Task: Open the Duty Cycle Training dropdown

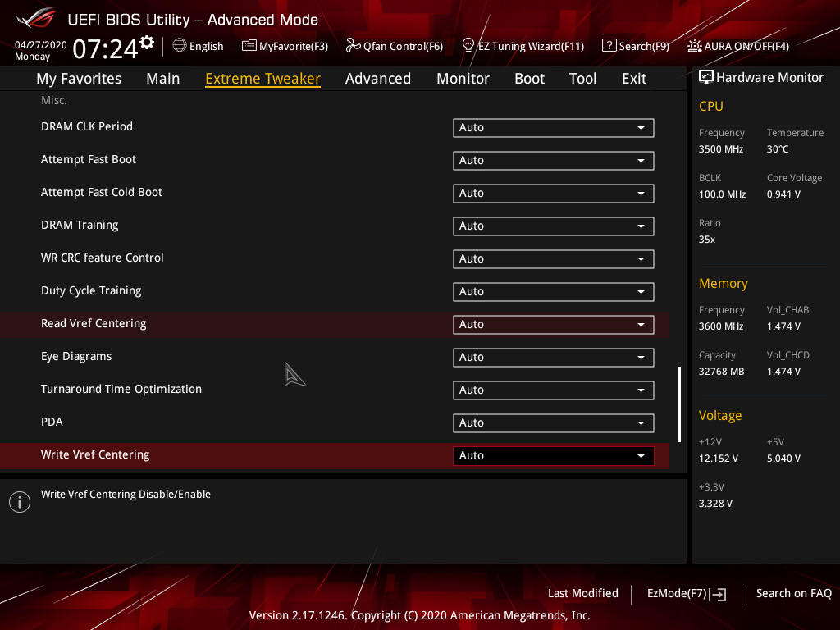Action: click(x=554, y=291)
